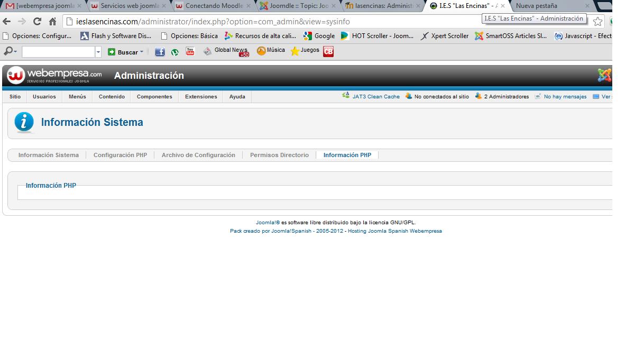Open the Extensiones menu
The height and width of the screenshot is (357, 644).
[x=201, y=97]
